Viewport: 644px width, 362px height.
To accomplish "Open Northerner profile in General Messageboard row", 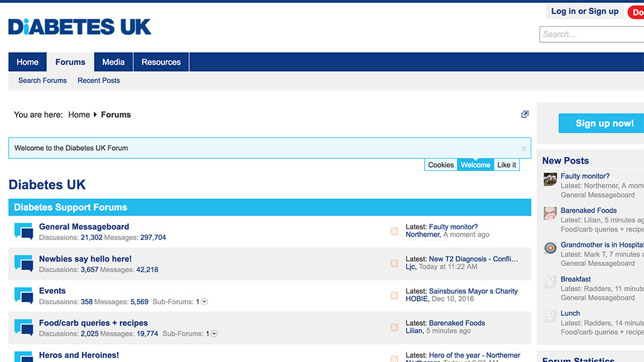I will (423, 235).
